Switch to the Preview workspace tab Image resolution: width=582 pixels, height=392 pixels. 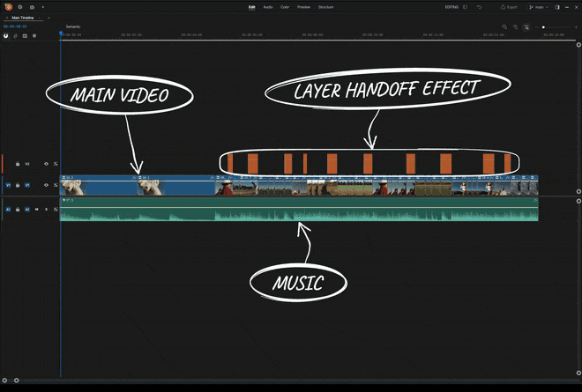[303, 7]
